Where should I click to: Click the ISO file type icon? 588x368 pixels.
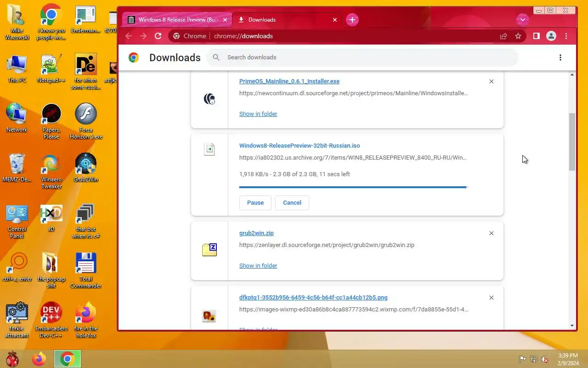(209, 149)
